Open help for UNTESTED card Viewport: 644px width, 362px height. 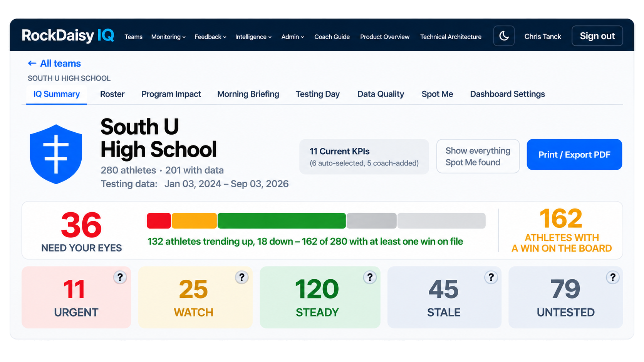coord(612,277)
